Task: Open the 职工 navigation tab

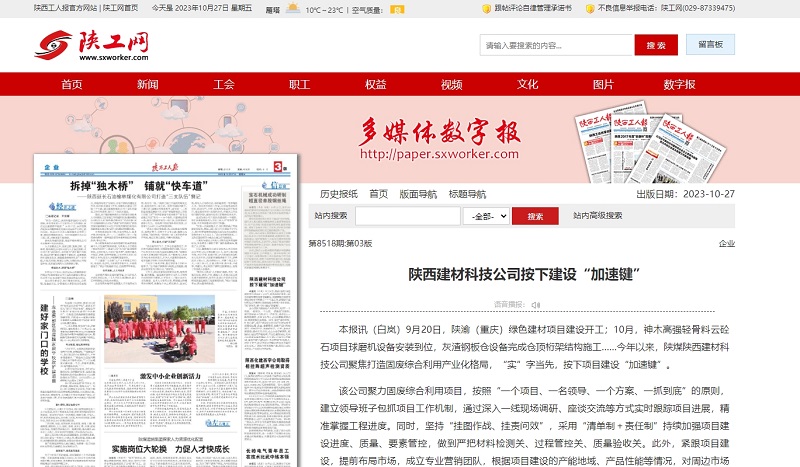Action: click(x=299, y=84)
